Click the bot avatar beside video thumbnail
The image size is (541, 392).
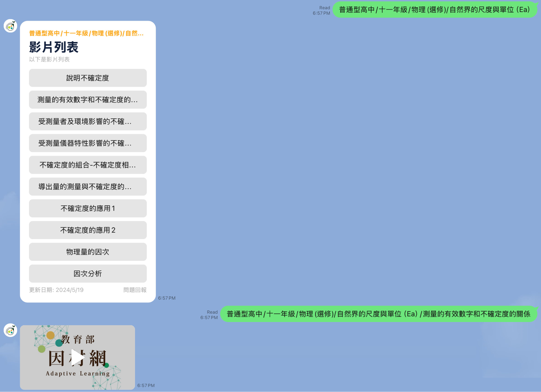[x=10, y=331]
